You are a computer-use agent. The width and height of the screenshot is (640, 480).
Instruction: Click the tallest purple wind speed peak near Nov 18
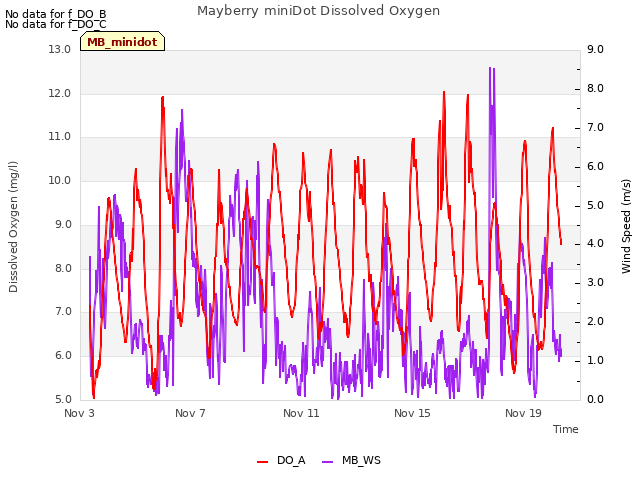coord(490,68)
